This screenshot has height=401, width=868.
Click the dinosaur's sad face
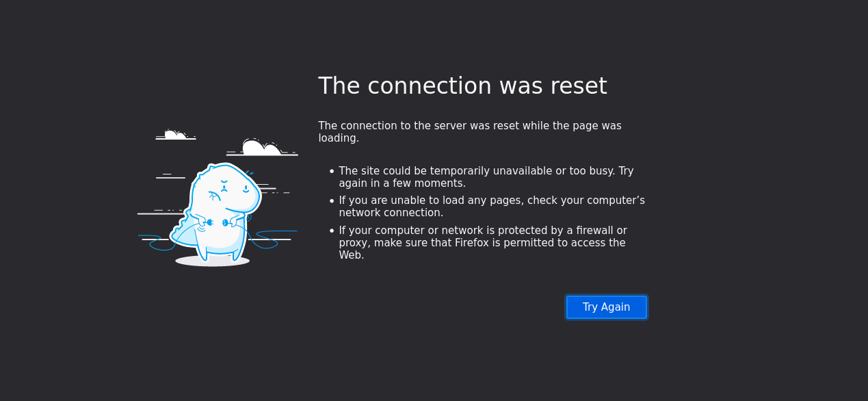click(235, 186)
